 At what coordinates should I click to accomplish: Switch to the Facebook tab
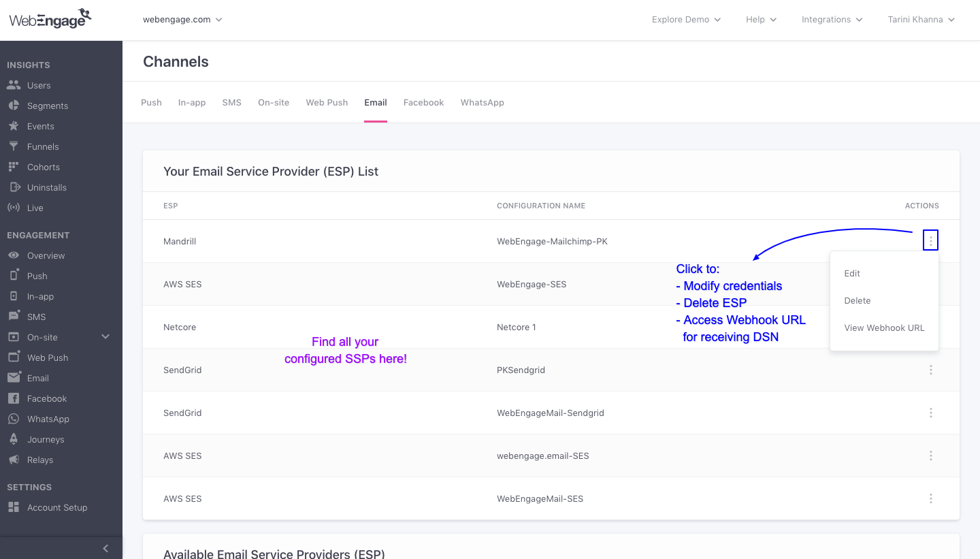[423, 102]
